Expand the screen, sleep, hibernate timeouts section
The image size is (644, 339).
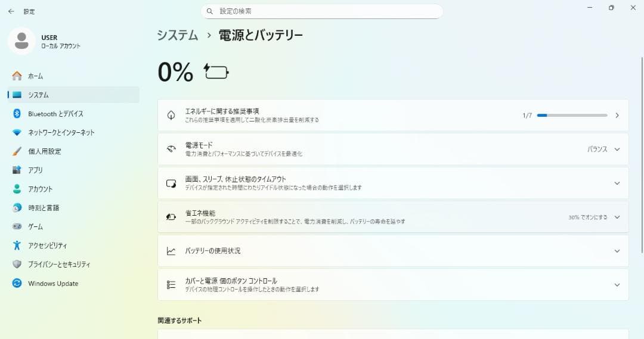click(617, 184)
